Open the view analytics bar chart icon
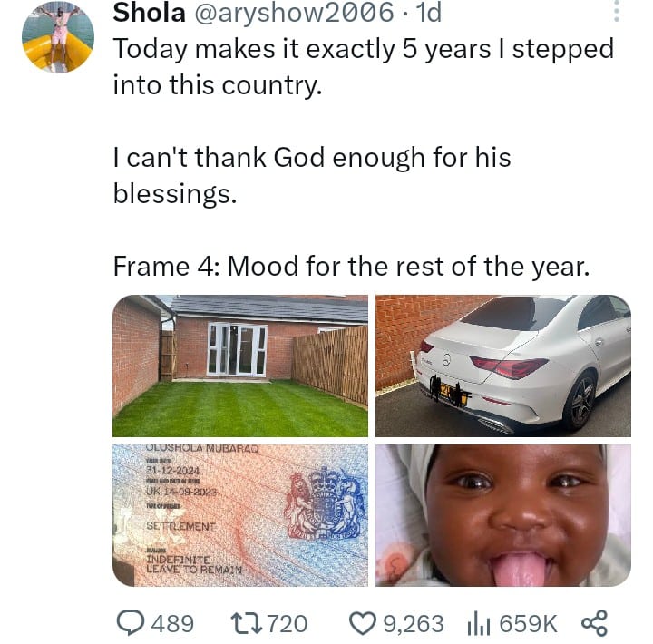653x644 pixels. click(x=478, y=622)
